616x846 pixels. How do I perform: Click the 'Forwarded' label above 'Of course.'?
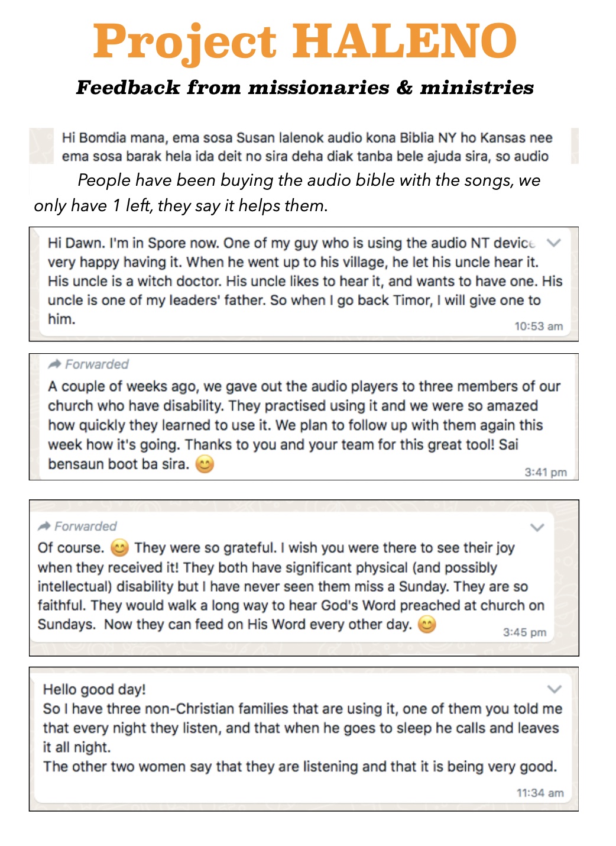tap(86, 526)
